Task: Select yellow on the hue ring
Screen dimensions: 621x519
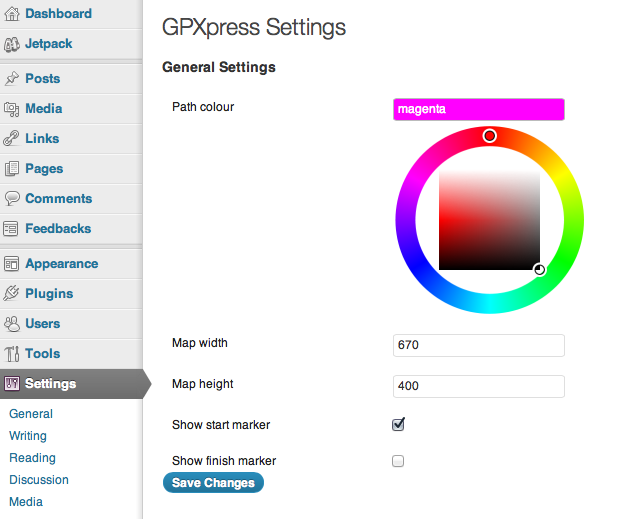Action: [x=562, y=178]
